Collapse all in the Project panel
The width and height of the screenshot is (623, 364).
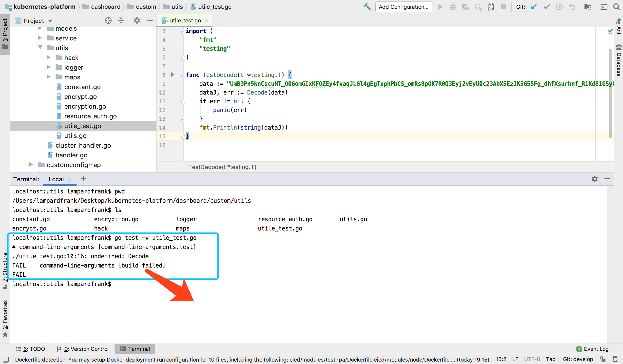[x=121, y=20]
